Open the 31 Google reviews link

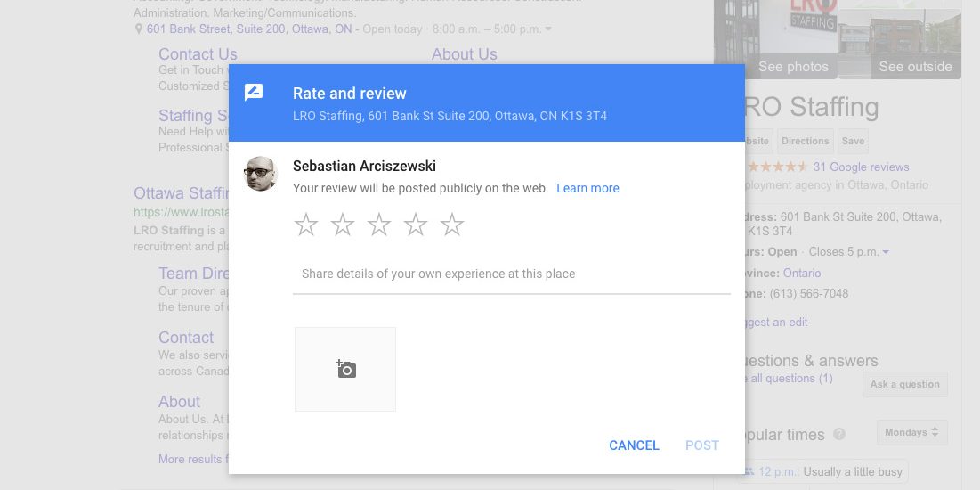tap(861, 167)
